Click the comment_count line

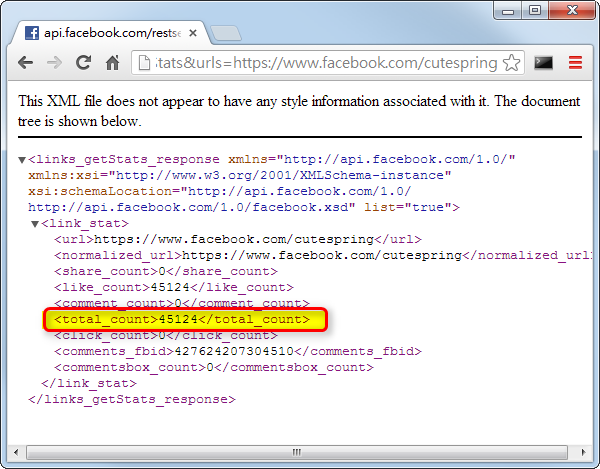182,303
